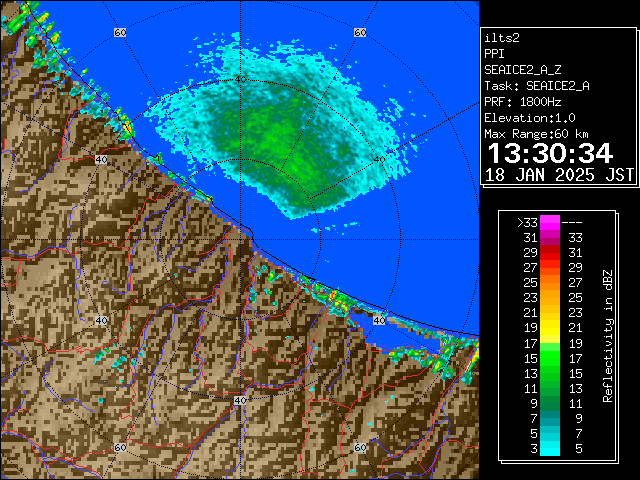Screen dimensions: 640x480
Task: Click the "PPI" scan type text
Action: [x=494, y=54]
